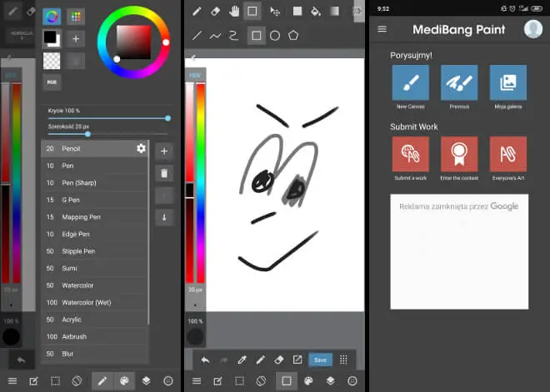Select the gradient tool
This screenshot has height=392, width=550.
click(335, 12)
